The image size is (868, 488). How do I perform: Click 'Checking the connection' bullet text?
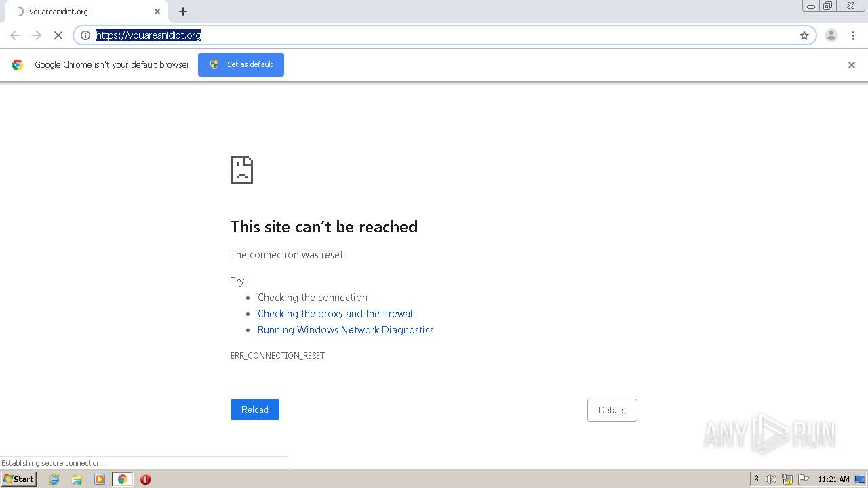click(x=313, y=298)
